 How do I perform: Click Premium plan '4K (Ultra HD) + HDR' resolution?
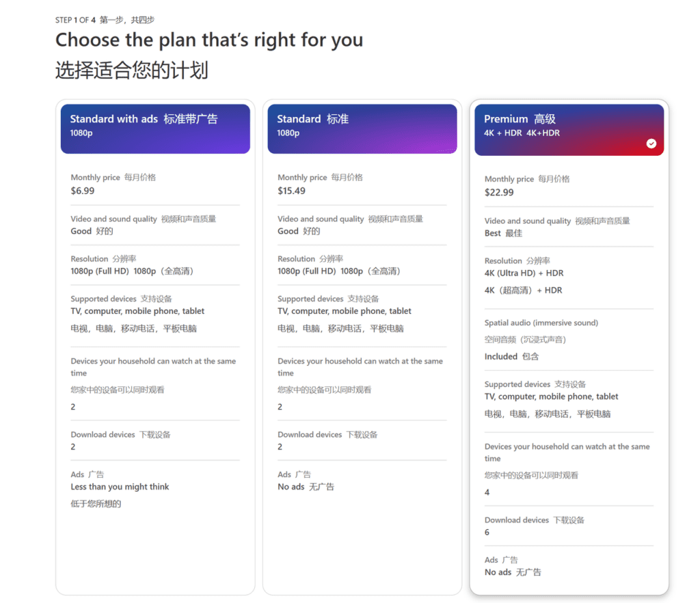[524, 273]
